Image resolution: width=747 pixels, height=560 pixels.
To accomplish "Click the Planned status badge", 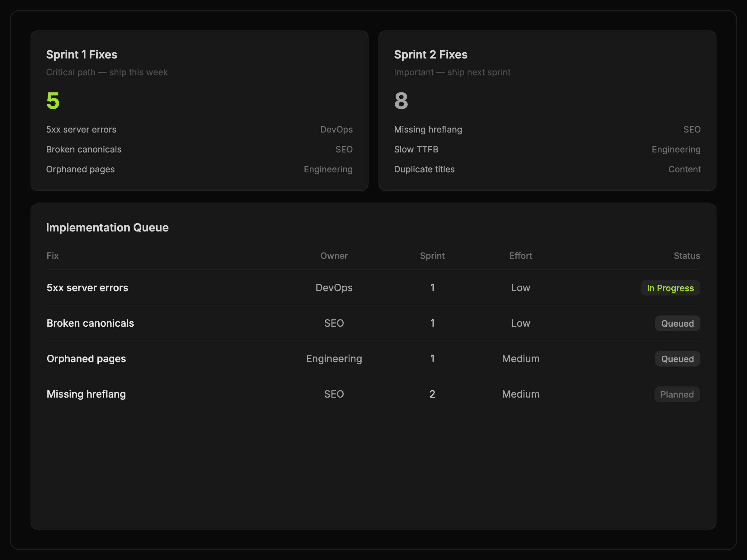I will (677, 394).
